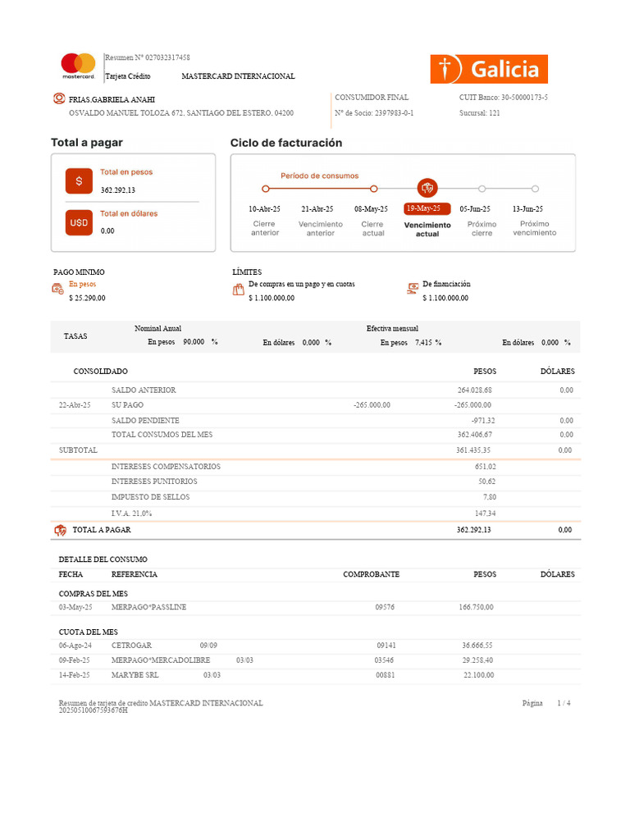Image resolution: width=630 pixels, height=840 pixels.
Task: Click the red peso sign icon
Action: (x=79, y=181)
